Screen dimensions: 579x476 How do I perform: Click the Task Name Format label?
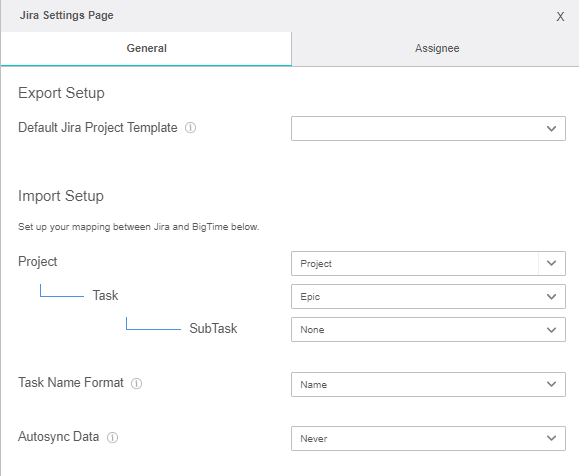(x=71, y=383)
